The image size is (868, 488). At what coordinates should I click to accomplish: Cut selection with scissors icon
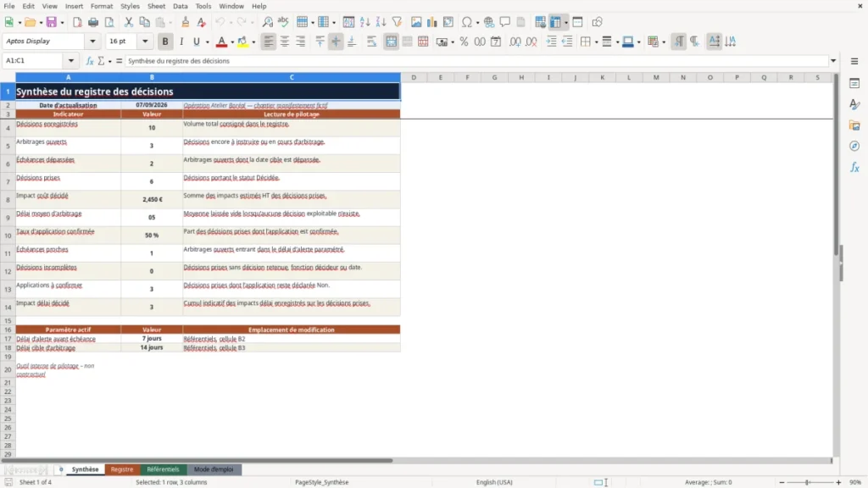point(129,22)
